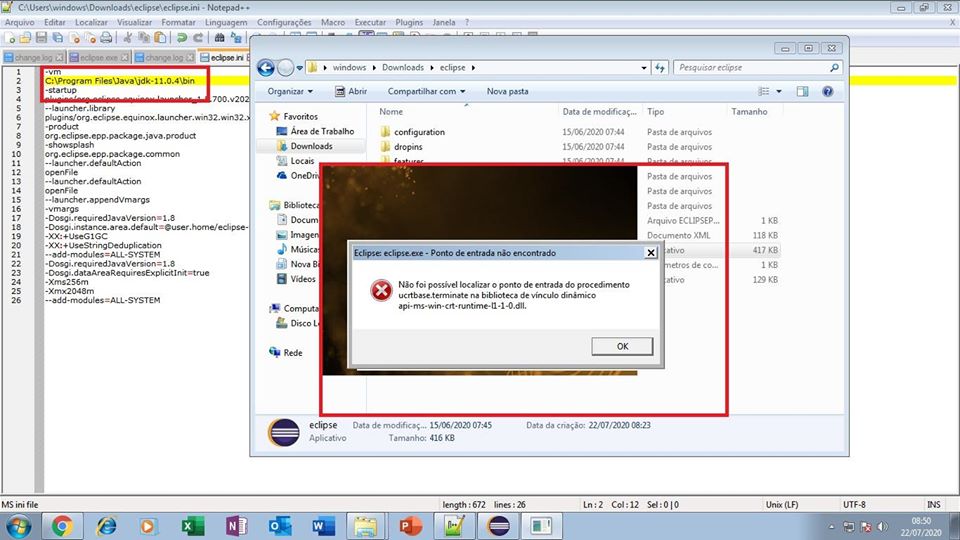Viewport: 960px width, 540px height.
Task: Open the Plugins menu
Action: [x=409, y=22]
